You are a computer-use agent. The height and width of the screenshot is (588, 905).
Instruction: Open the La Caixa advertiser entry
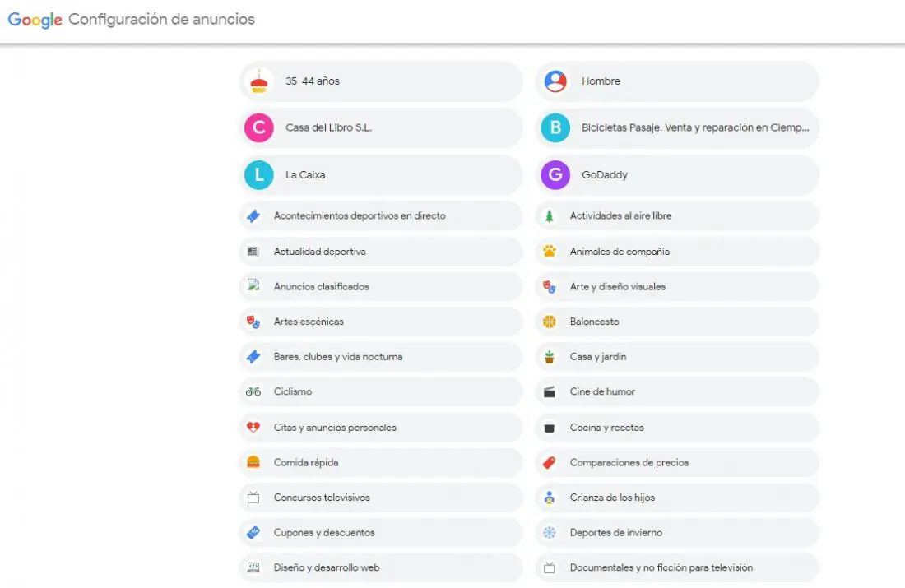click(381, 175)
